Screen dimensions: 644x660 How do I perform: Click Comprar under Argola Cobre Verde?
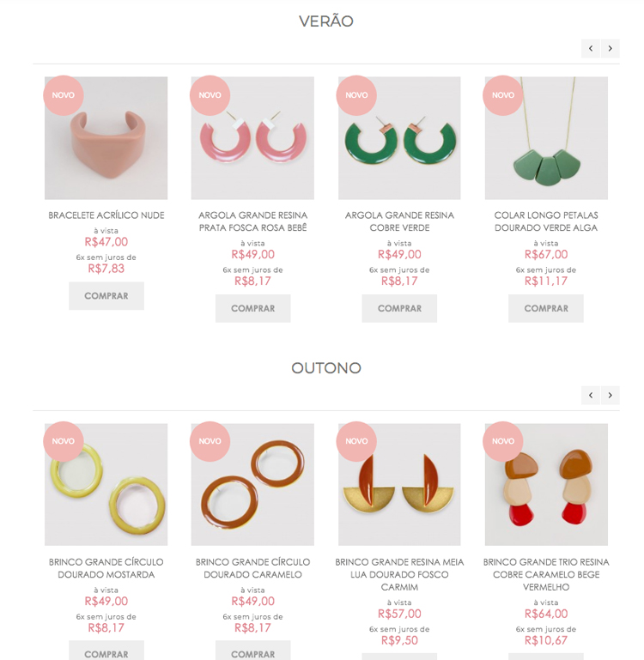coord(399,308)
